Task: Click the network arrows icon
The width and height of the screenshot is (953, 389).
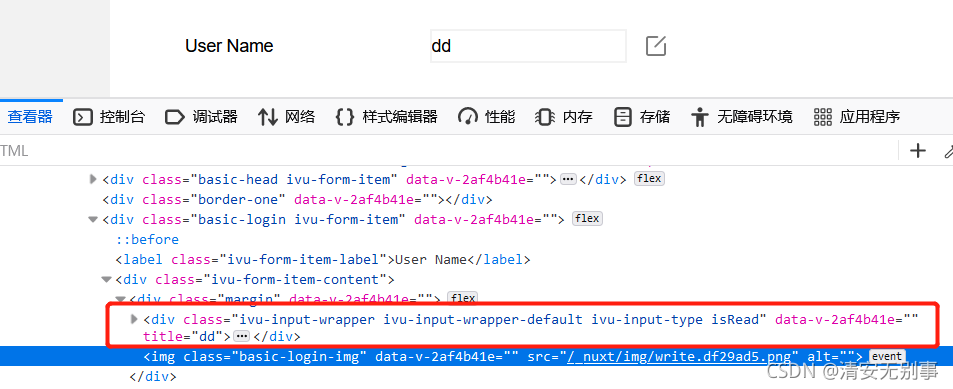Action: [x=267, y=117]
